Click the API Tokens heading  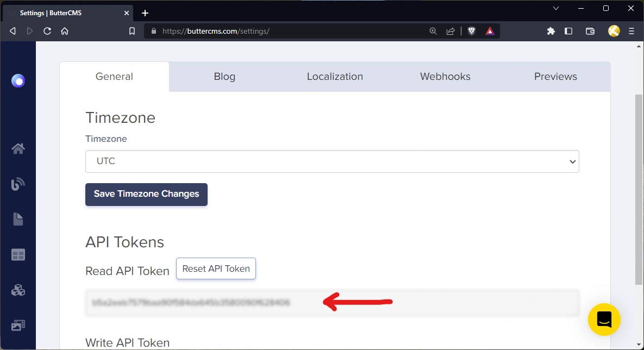125,242
